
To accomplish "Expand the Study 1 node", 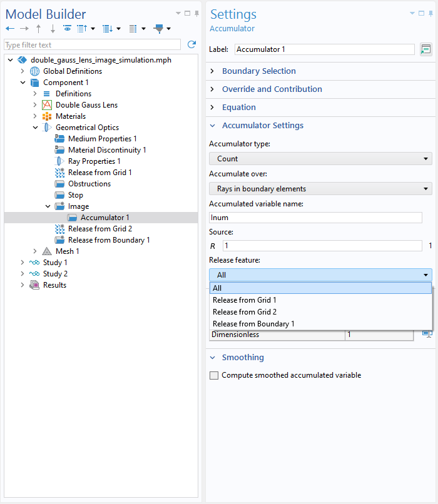I will coord(22,262).
